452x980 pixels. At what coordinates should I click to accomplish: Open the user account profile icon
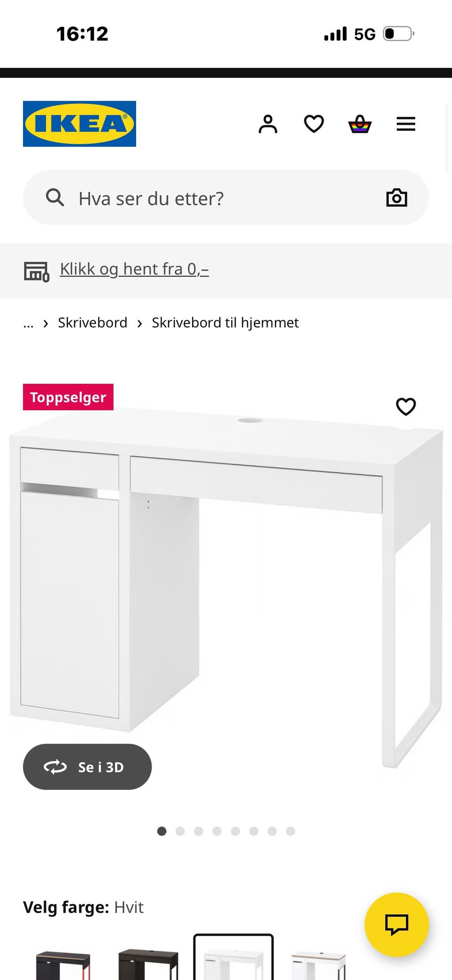tap(268, 124)
